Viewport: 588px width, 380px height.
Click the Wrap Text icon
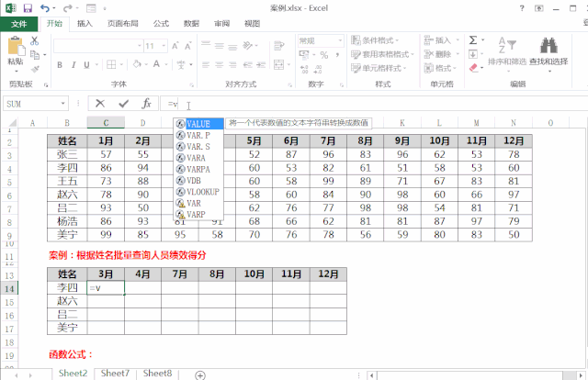coord(278,46)
